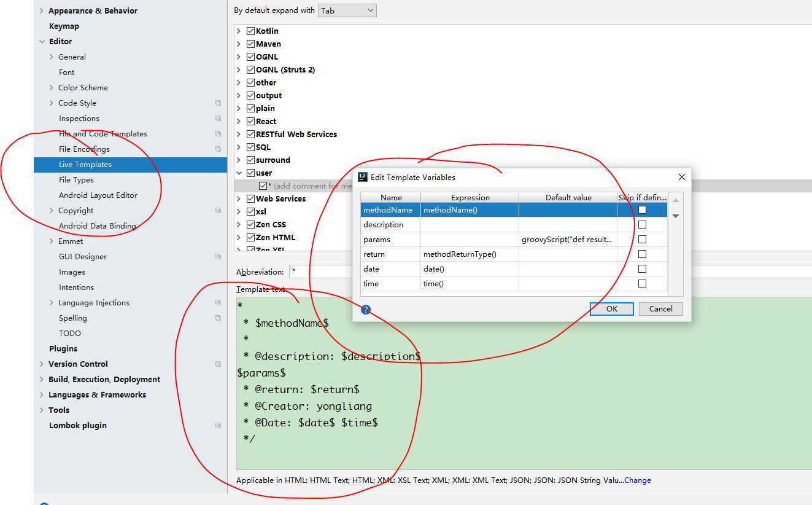Viewport: 812px width, 505px height.
Task: Expand the Version Control node
Action: (42, 364)
